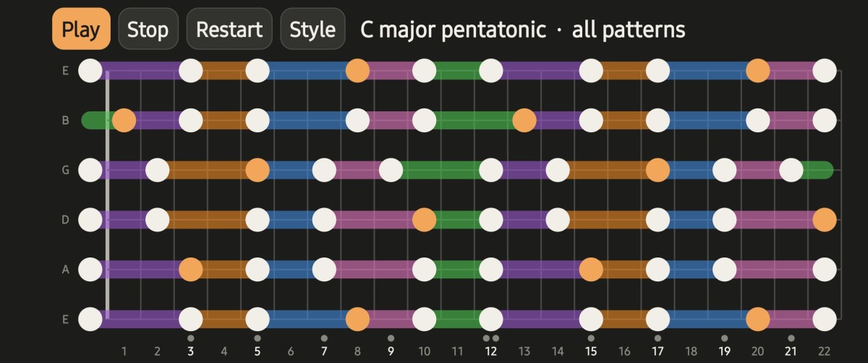This screenshot has width=868, height=363.
Task: Click the white note at A string fret 22
Action: [x=825, y=269]
